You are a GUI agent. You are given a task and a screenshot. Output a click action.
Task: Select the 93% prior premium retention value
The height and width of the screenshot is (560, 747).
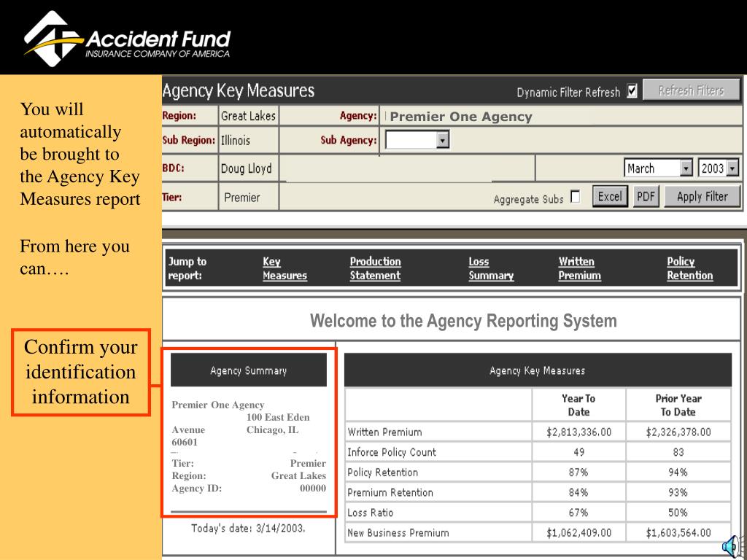tap(678, 492)
